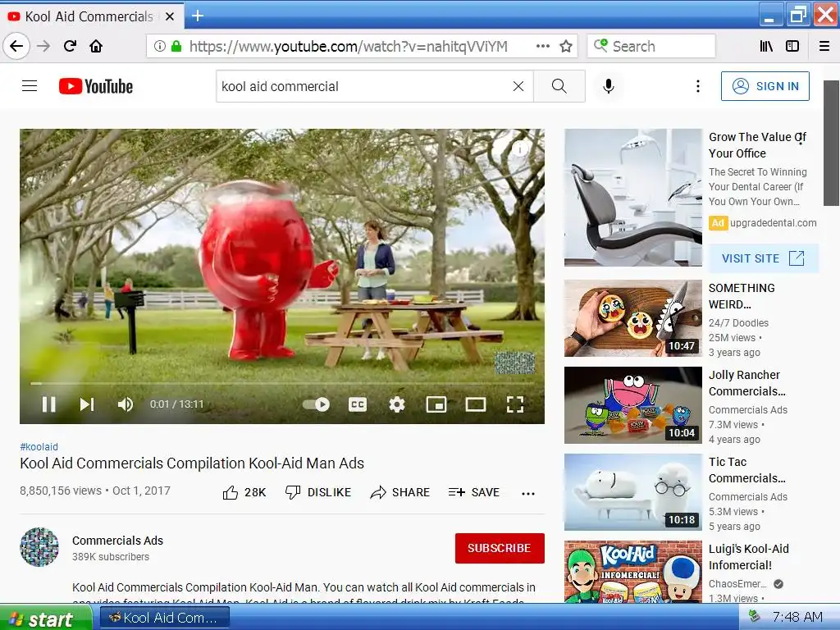Click the dental chair ad thumbnail
The width and height of the screenshot is (840, 630).
coord(633,197)
